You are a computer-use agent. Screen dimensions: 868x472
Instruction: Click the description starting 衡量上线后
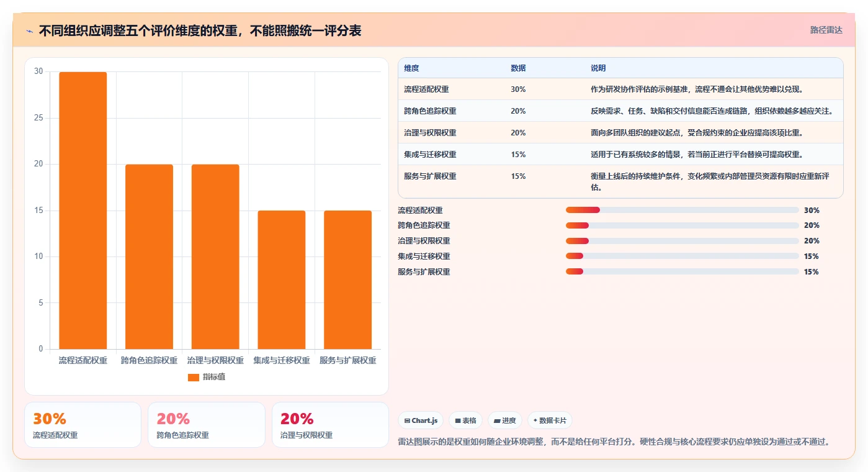click(710, 181)
